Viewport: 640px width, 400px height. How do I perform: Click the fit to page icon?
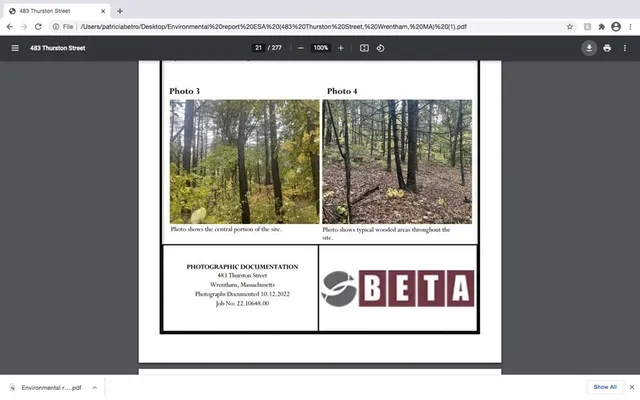pyautogui.click(x=364, y=48)
